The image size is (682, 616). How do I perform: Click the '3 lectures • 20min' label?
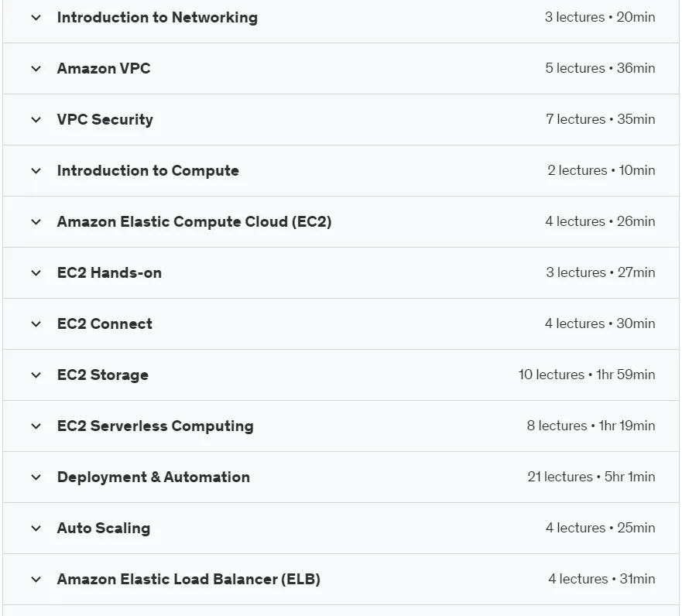tap(600, 17)
